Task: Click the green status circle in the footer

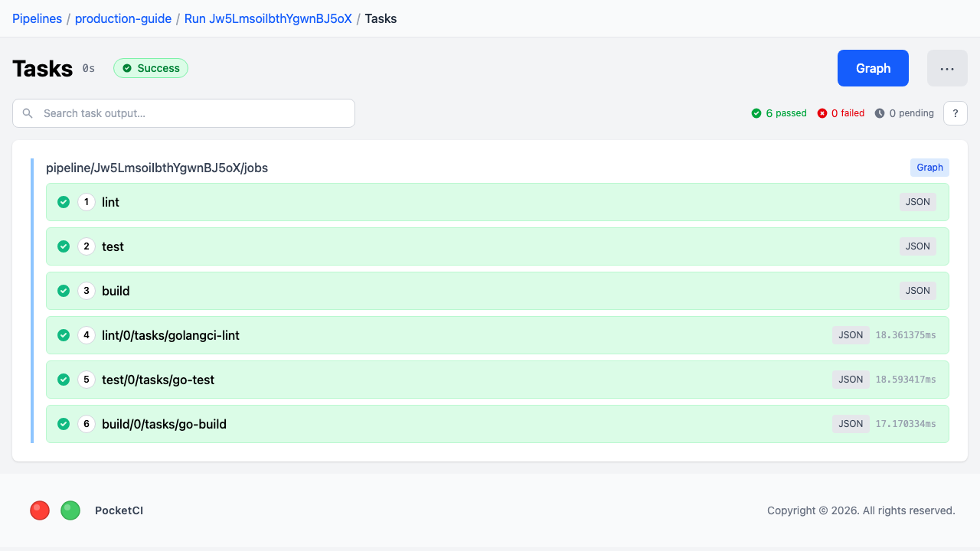Action: [x=70, y=510]
